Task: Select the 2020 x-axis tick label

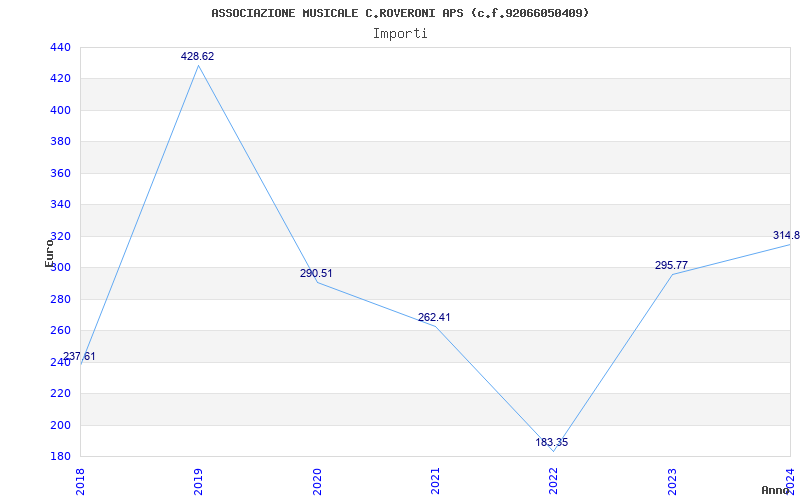Action: point(317,481)
